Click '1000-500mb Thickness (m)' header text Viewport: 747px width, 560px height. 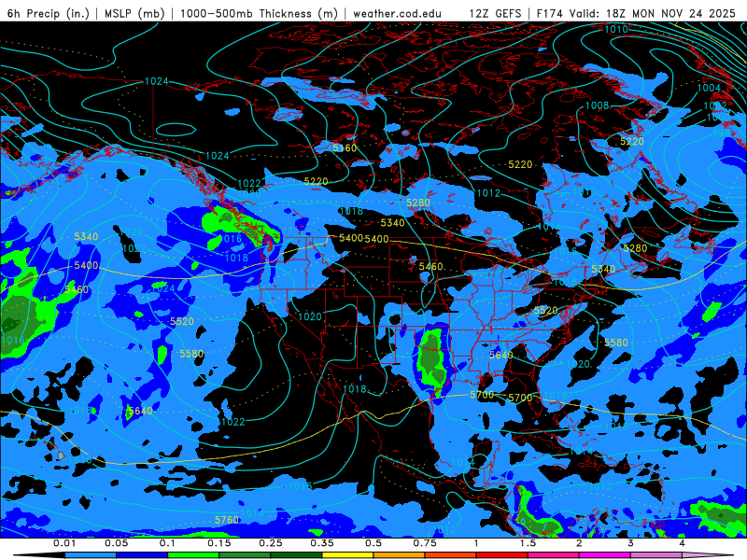point(259,13)
